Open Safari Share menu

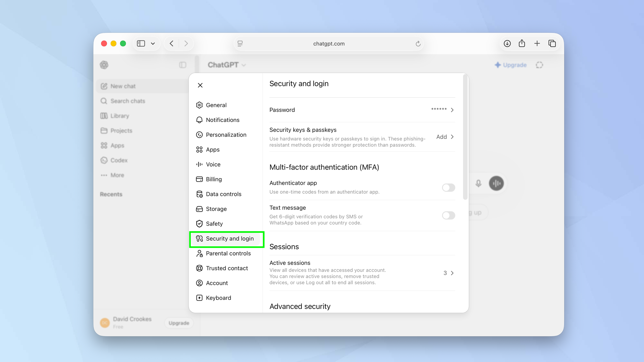pos(522,43)
